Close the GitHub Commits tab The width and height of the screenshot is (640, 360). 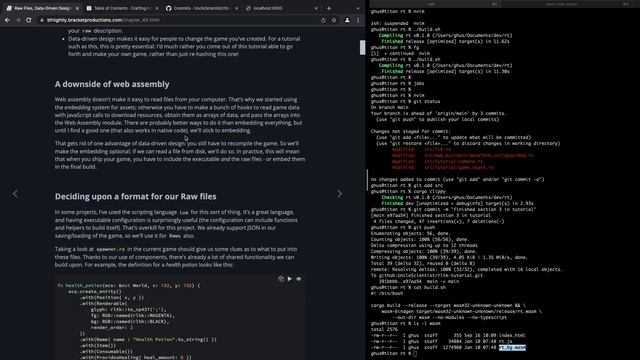[x=236, y=8]
